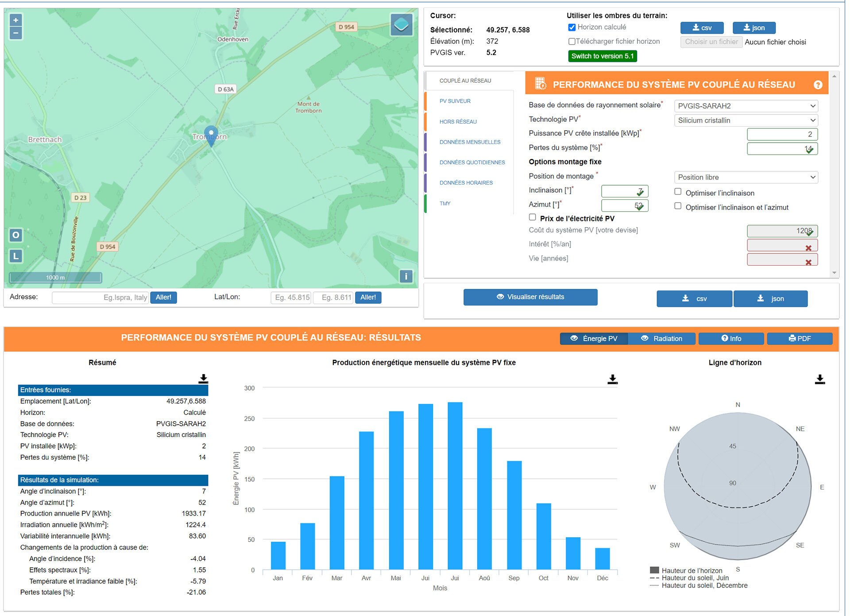Image resolution: width=850 pixels, height=616 pixels.
Task: Open the solar radiation database dropdown
Action: 745,106
